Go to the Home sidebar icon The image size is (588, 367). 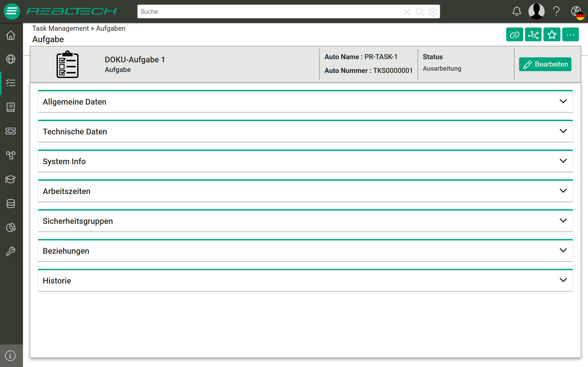coord(11,35)
